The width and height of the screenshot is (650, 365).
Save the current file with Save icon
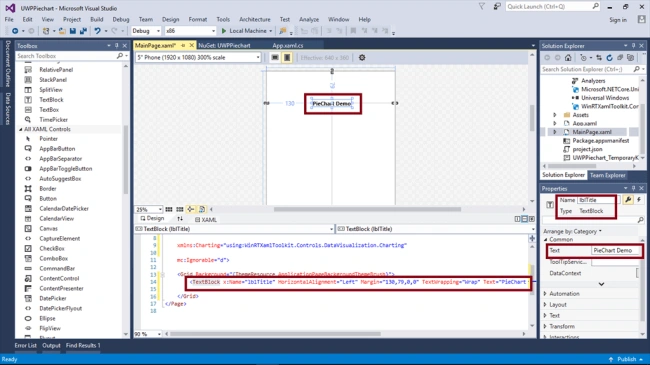pos(73,31)
